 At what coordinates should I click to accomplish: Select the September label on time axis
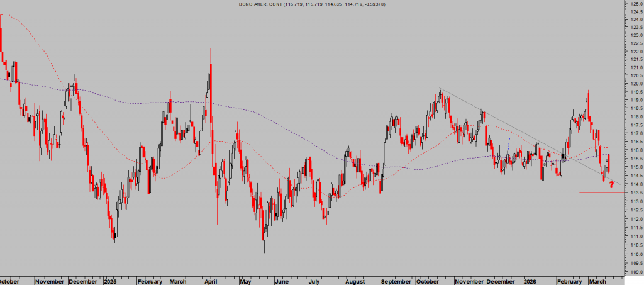coord(395,281)
